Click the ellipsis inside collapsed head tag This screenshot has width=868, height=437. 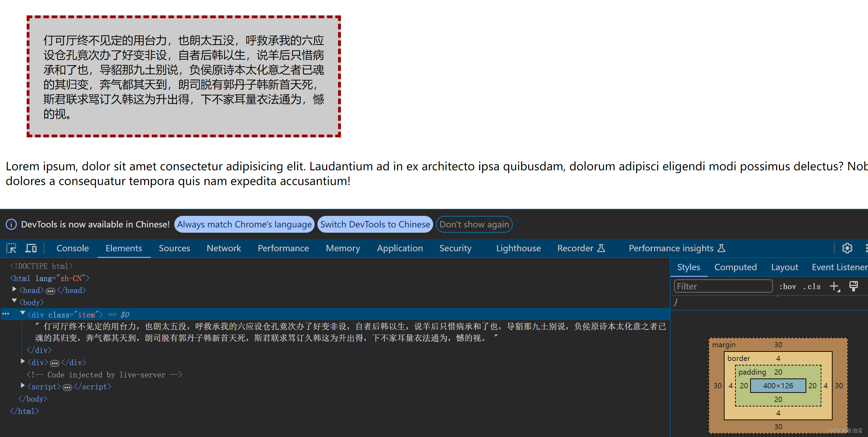pos(51,291)
